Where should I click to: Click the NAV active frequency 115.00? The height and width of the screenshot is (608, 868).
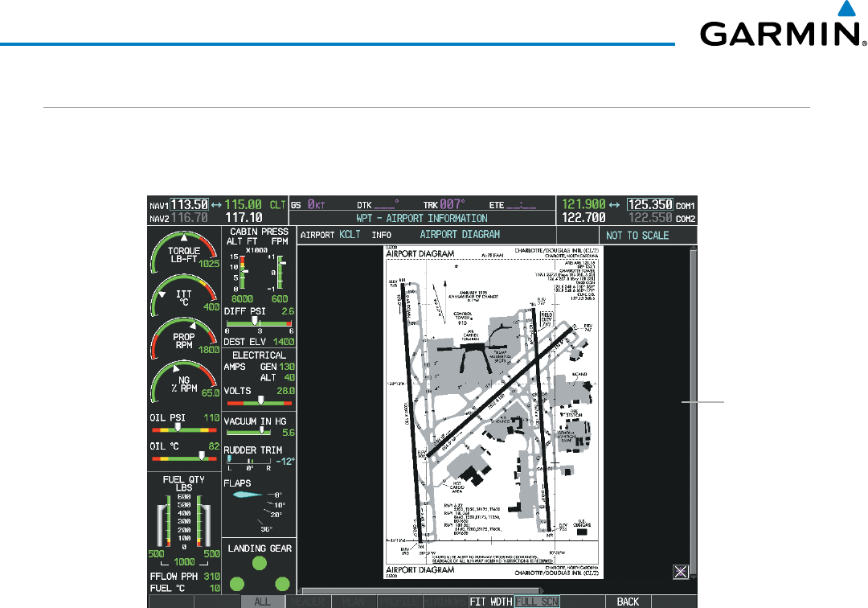[243, 204]
